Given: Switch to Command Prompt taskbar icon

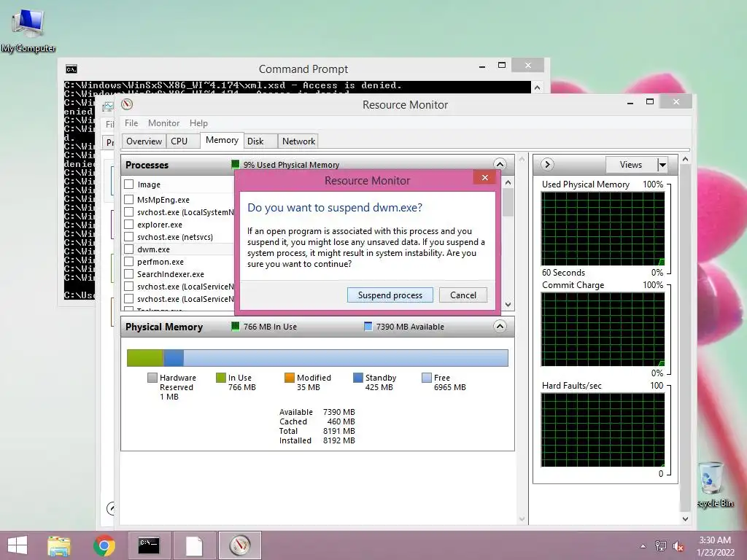Looking at the screenshot, I should 149,545.
